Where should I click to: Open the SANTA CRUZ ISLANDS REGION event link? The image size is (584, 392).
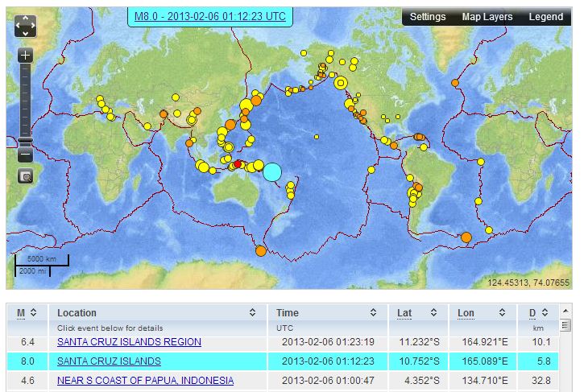point(129,342)
